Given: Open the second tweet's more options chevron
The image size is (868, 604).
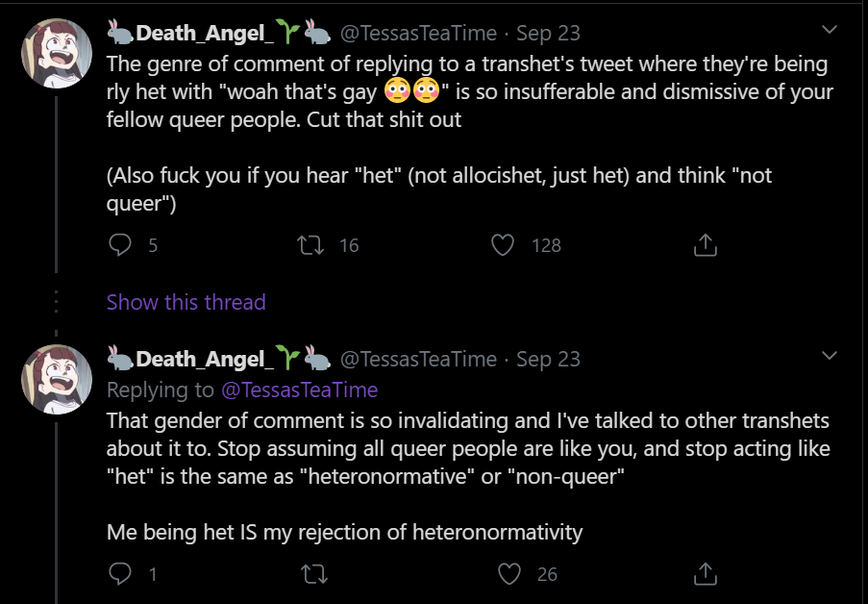Looking at the screenshot, I should click(x=829, y=357).
